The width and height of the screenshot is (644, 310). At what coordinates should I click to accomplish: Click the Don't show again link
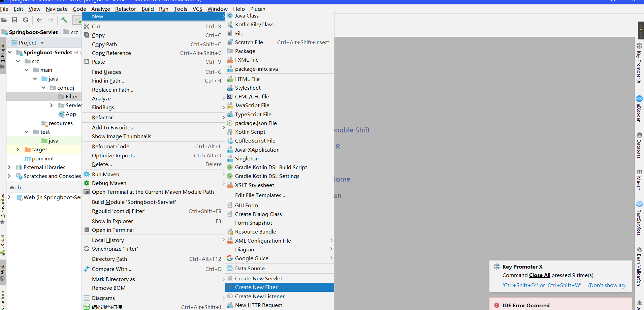(607, 285)
